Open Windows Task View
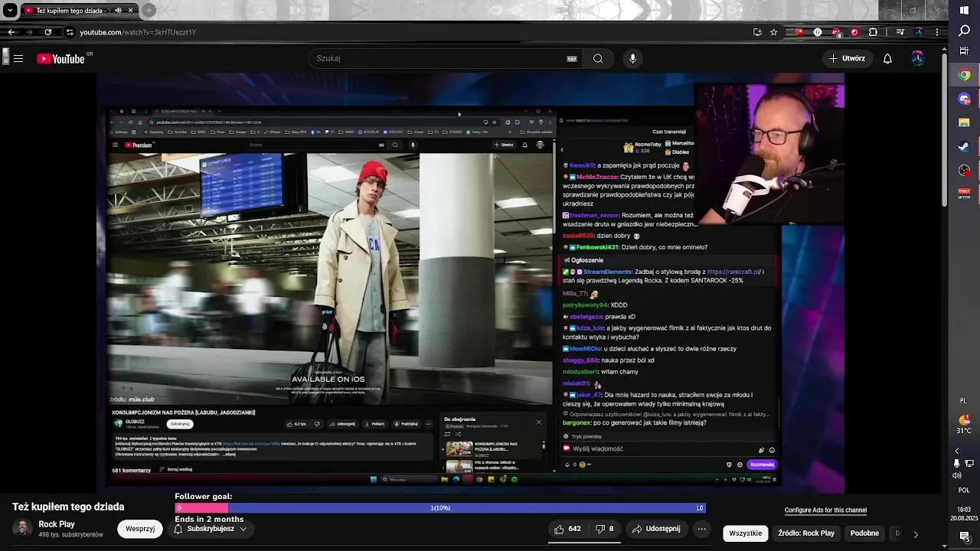 pos(964,52)
